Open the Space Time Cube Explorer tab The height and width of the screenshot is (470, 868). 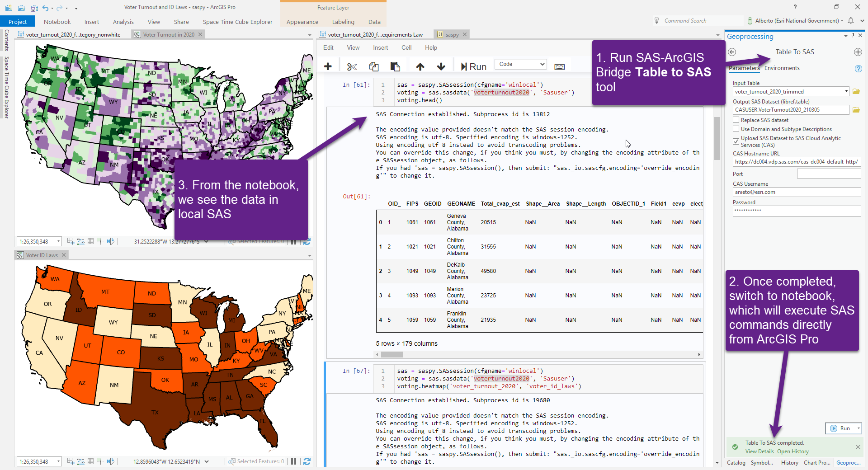pos(238,22)
